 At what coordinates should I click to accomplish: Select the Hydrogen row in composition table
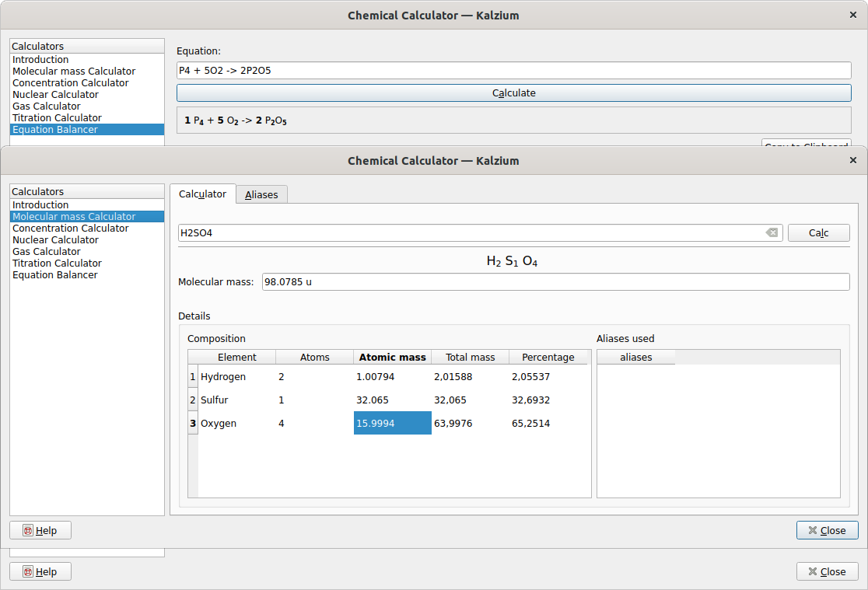coord(223,377)
